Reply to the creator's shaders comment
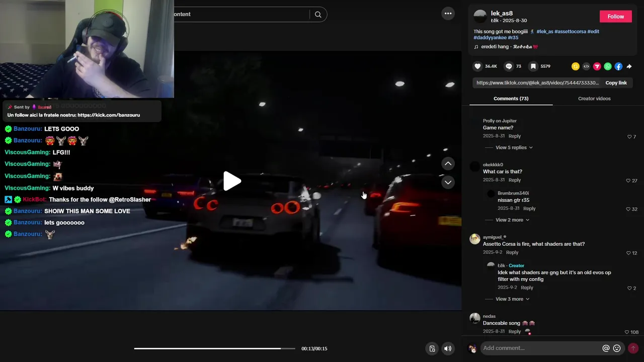 coord(527,288)
